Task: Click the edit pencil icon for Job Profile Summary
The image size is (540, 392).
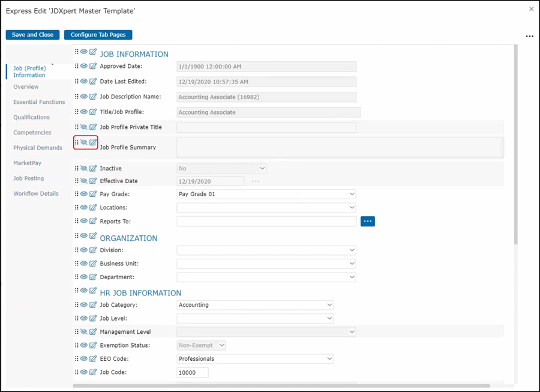Action: [x=93, y=142]
